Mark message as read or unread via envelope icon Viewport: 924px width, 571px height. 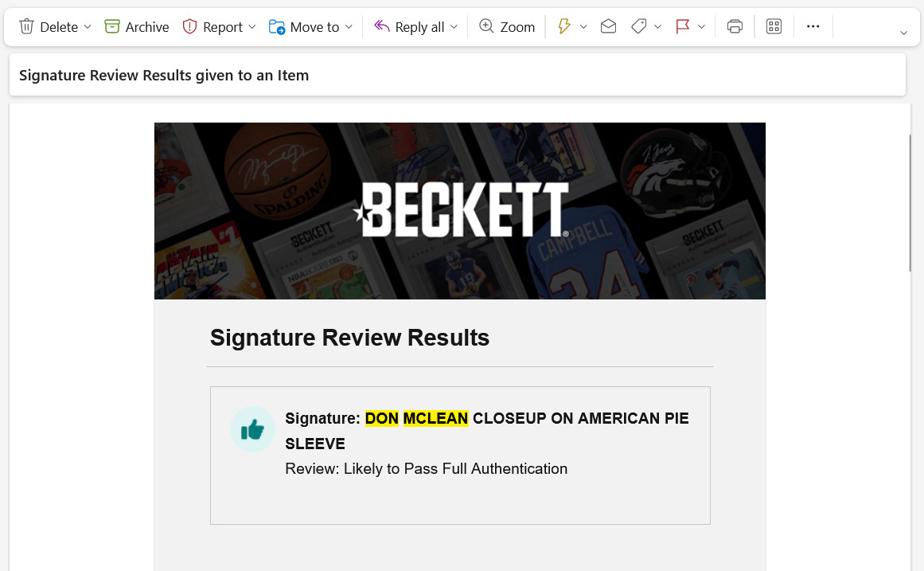point(608,26)
